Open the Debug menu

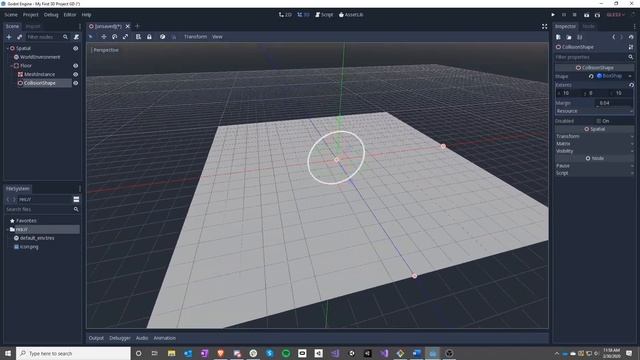click(51, 15)
